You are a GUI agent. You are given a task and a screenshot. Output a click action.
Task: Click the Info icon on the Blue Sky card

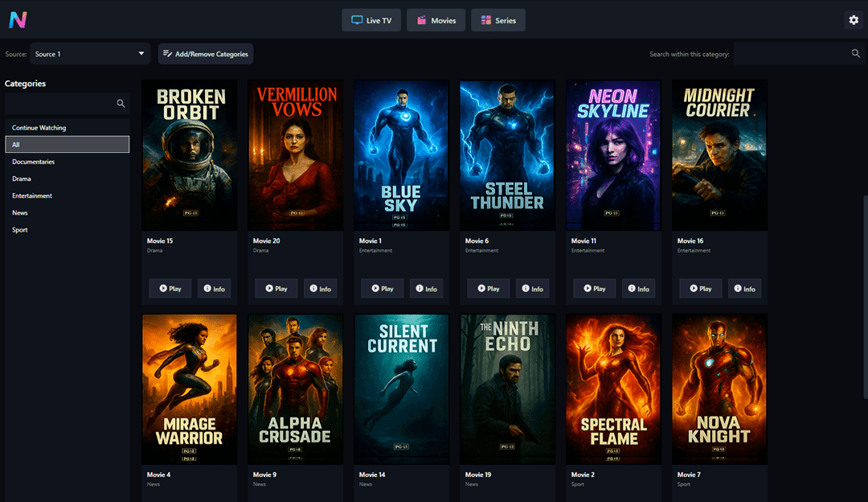(x=419, y=288)
